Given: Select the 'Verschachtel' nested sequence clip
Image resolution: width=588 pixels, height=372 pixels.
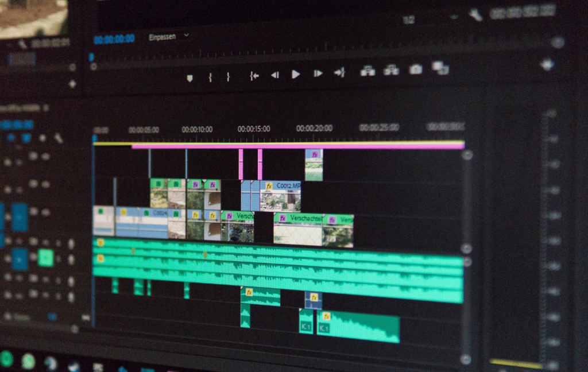Looking at the screenshot, I should 298,229.
